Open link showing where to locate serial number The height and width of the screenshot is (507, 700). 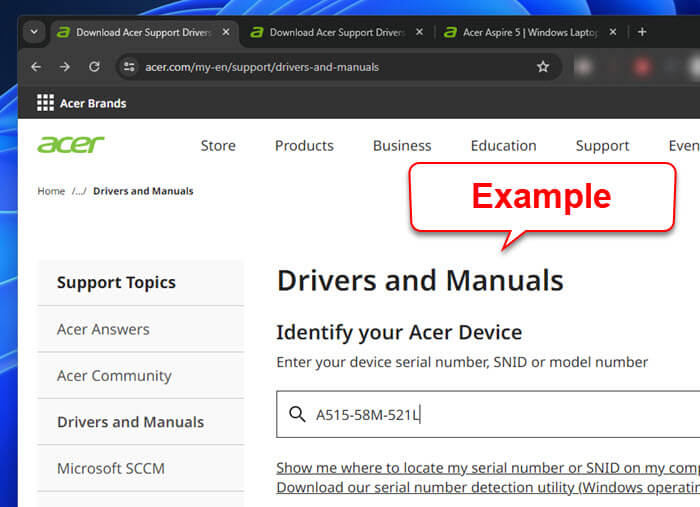(x=488, y=468)
